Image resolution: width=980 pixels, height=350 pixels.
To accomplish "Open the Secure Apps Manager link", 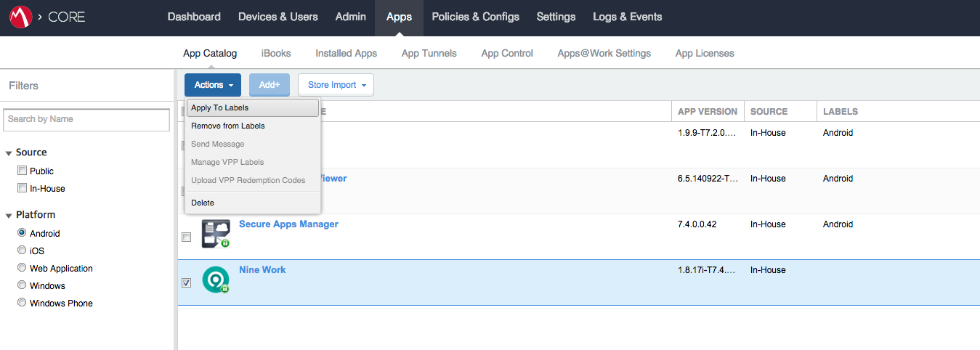I will (288, 224).
